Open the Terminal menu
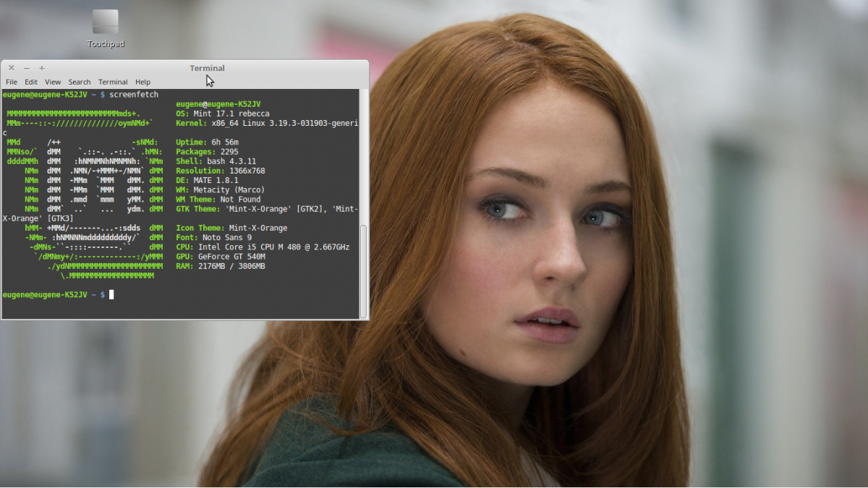Screen dimensions: 868x488 pos(113,82)
